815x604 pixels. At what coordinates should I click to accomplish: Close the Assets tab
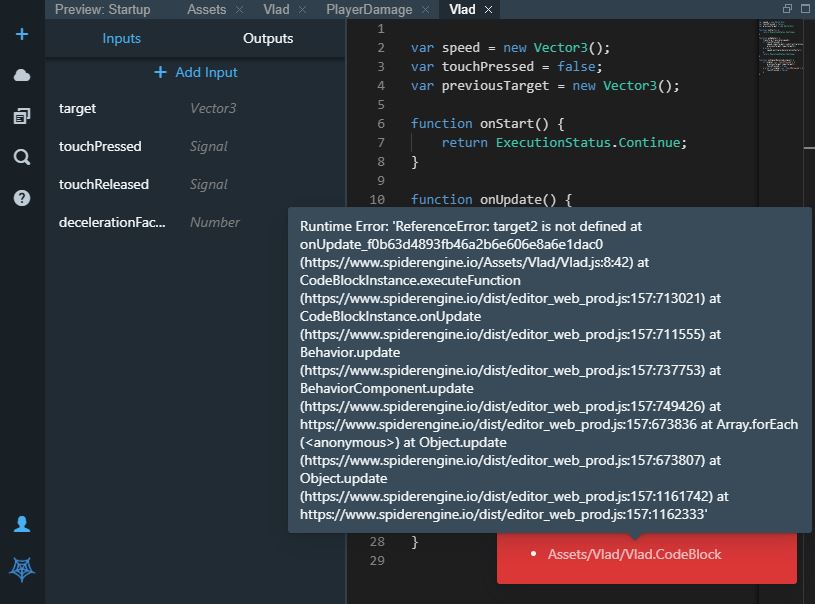tap(240, 10)
